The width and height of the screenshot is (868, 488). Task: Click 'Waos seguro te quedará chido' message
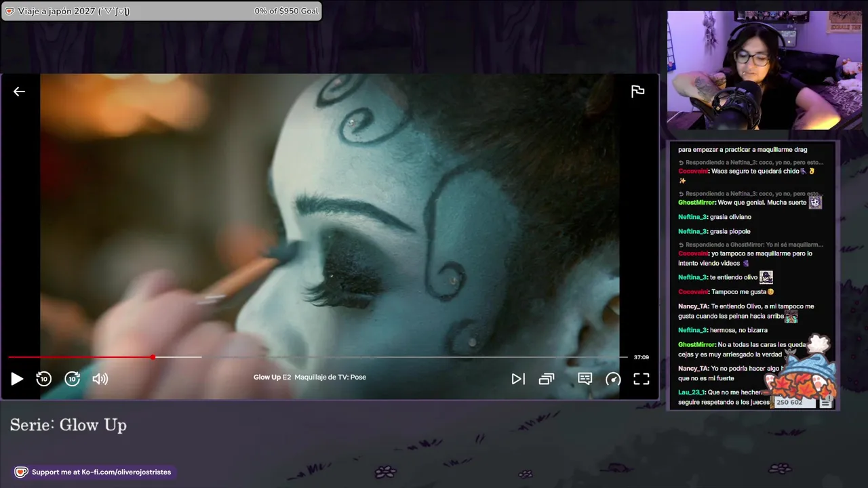[747, 176]
